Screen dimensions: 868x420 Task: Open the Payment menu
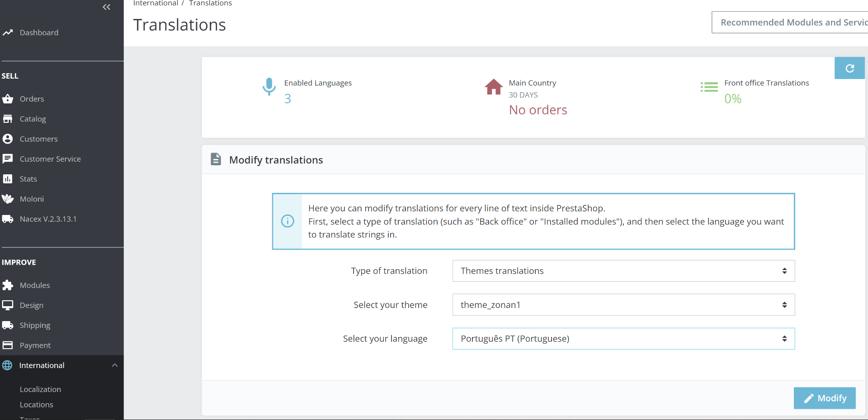(x=35, y=345)
